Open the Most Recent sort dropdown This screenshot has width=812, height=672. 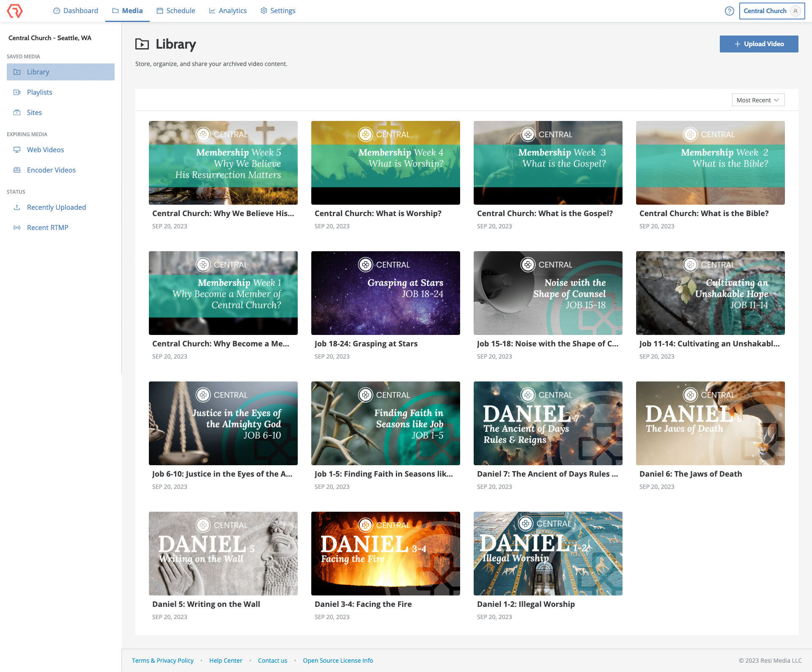[x=758, y=100]
